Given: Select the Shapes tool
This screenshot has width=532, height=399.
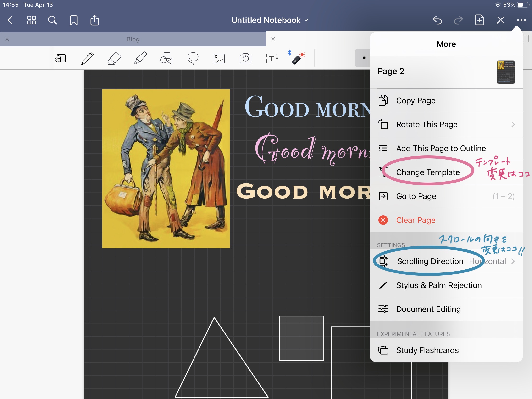Looking at the screenshot, I should pos(166,58).
